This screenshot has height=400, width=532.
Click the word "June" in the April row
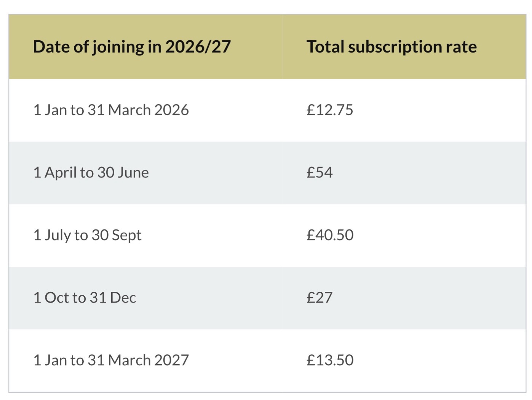pos(133,173)
